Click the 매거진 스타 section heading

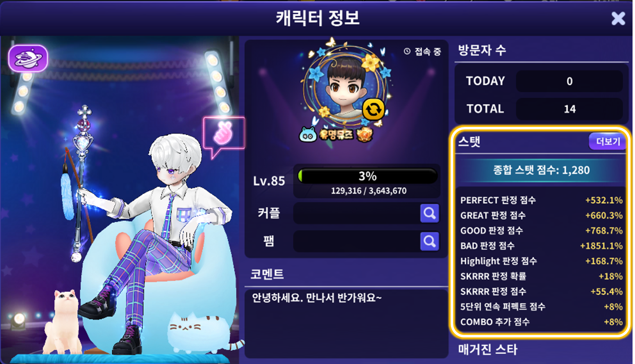(488, 350)
